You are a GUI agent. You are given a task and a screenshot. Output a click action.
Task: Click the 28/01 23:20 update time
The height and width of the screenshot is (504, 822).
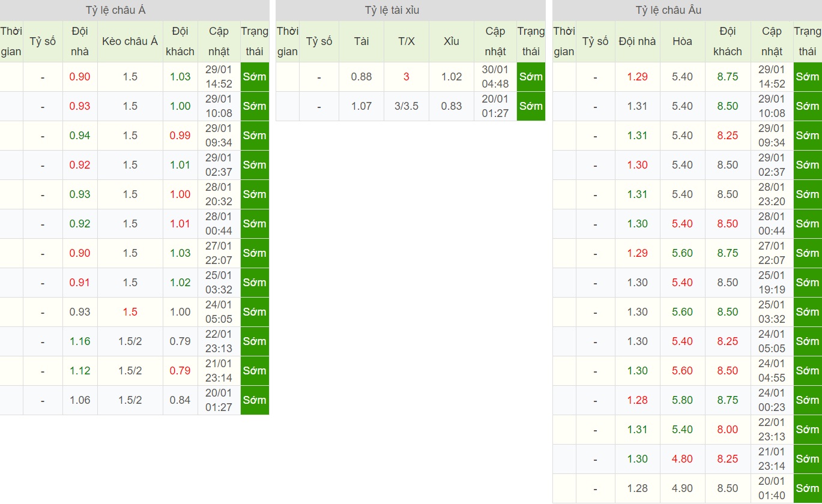coord(772,194)
